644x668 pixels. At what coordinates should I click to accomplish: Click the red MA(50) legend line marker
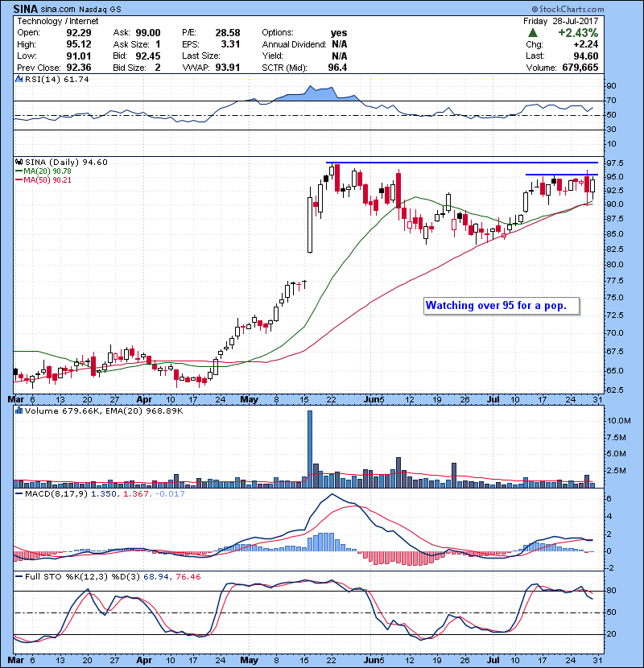19,179
